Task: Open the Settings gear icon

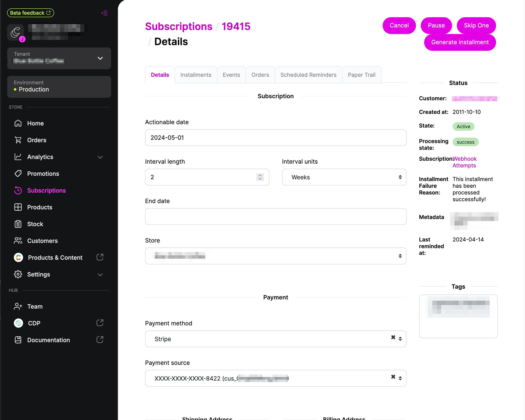Action: tap(18, 274)
